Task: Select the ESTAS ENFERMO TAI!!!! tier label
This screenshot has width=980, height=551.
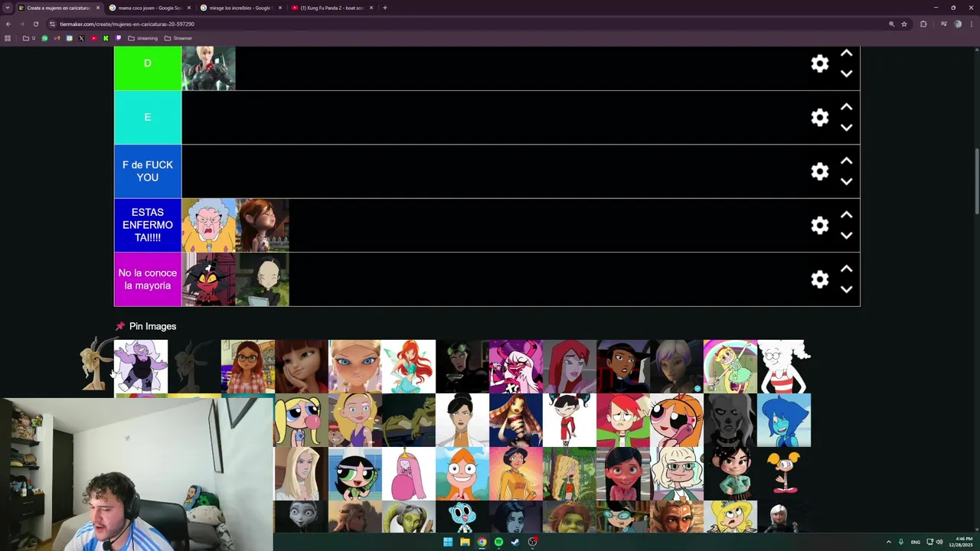Action: tap(148, 225)
